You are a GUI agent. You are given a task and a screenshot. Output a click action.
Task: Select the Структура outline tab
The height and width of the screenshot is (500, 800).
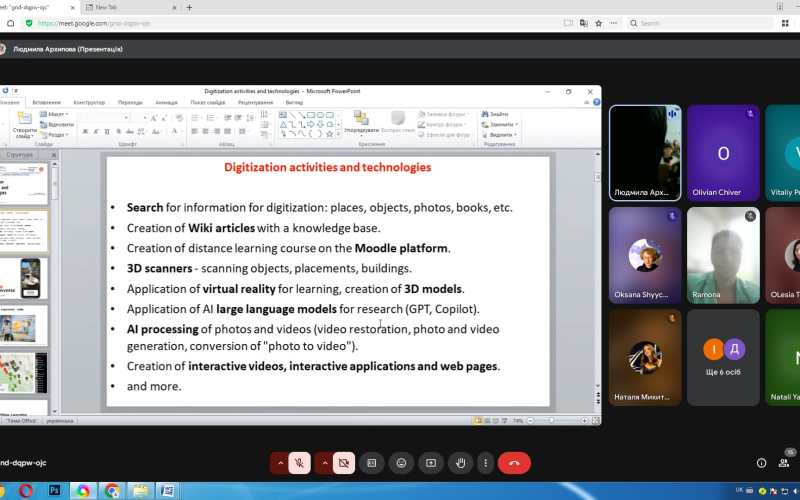pos(19,155)
